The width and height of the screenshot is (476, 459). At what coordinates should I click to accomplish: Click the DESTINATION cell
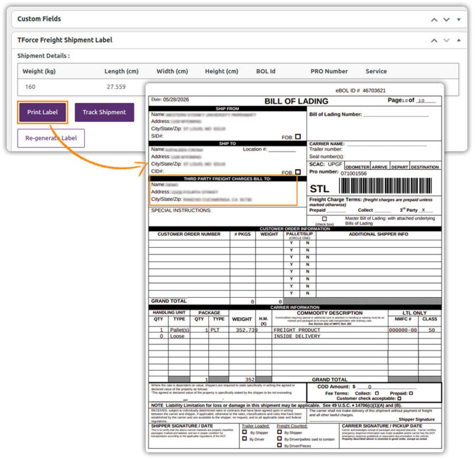(425, 167)
